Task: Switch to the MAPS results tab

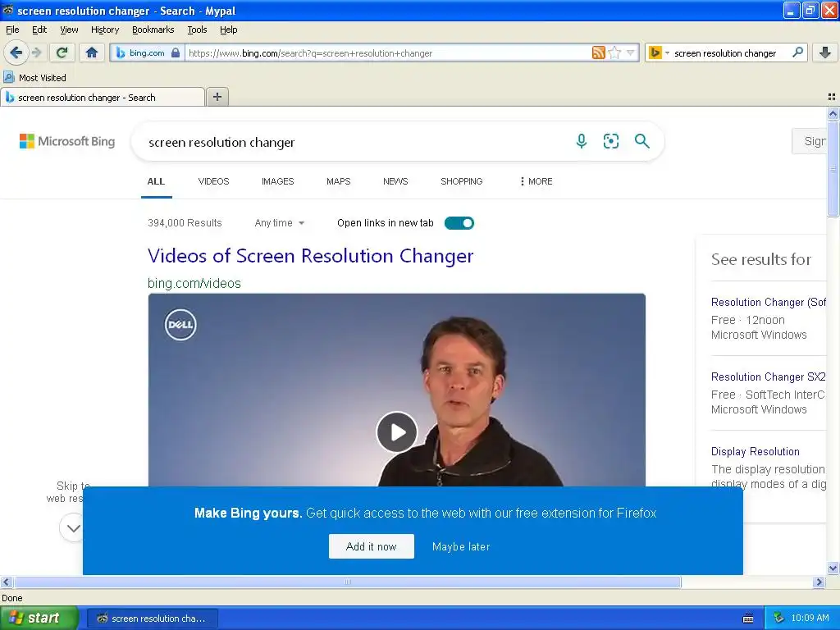Action: point(339,181)
